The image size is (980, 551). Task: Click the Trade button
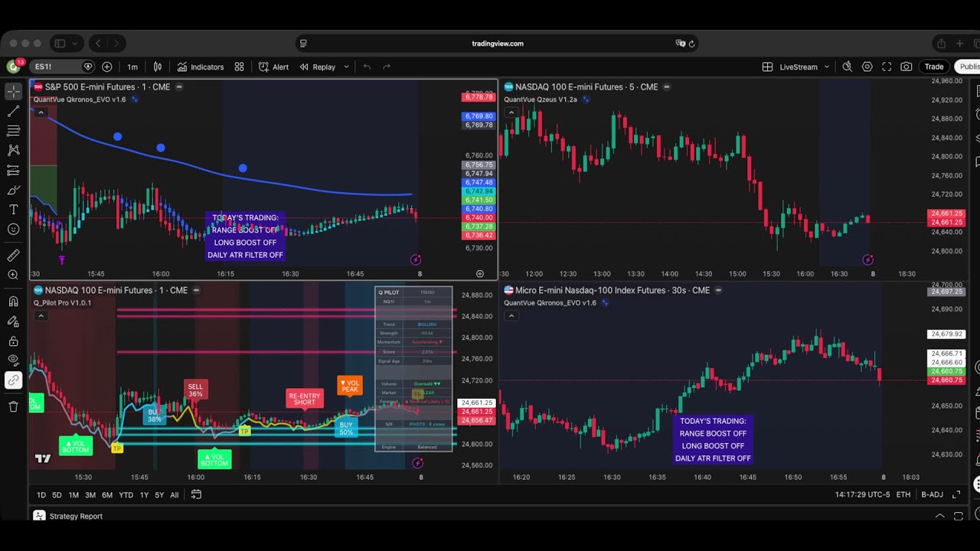934,67
